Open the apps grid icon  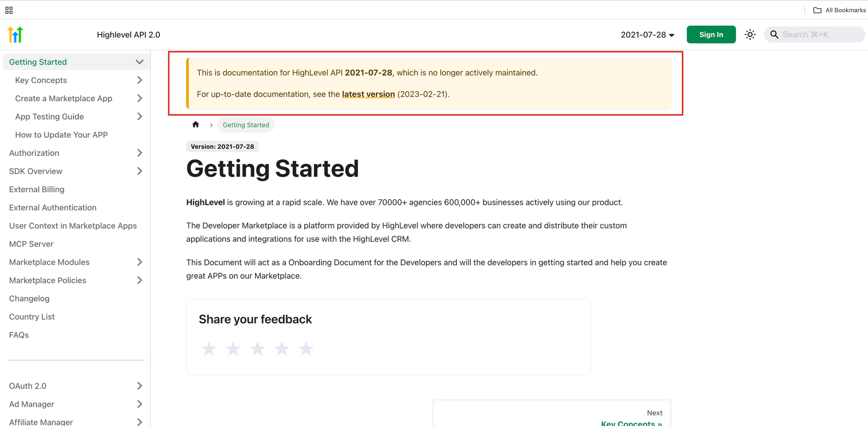point(9,10)
